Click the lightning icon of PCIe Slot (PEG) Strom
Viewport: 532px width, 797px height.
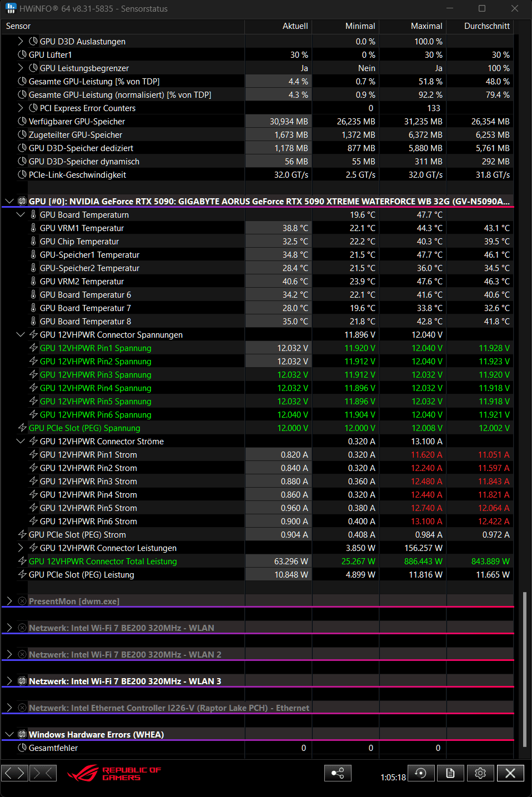tap(22, 535)
